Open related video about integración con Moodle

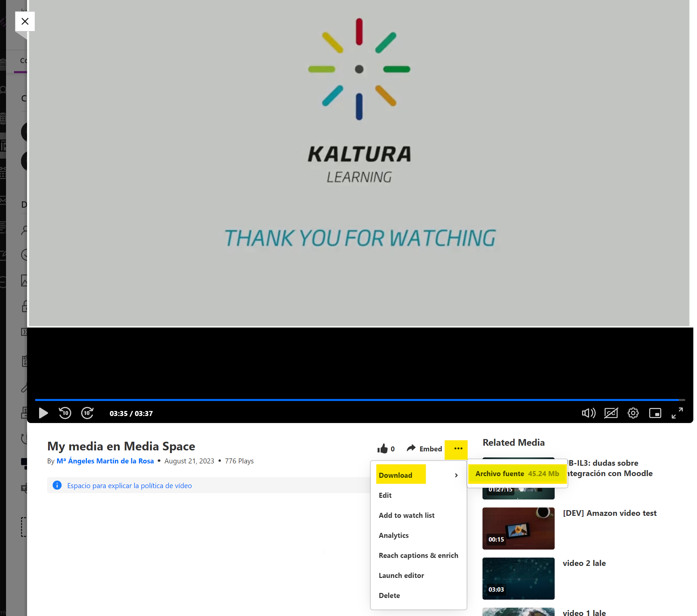click(x=610, y=468)
